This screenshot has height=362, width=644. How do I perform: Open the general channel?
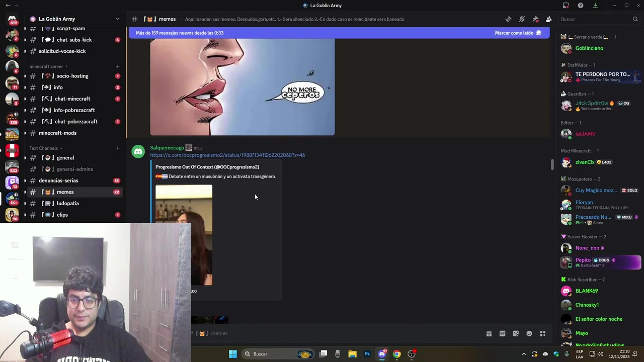[x=74, y=158]
